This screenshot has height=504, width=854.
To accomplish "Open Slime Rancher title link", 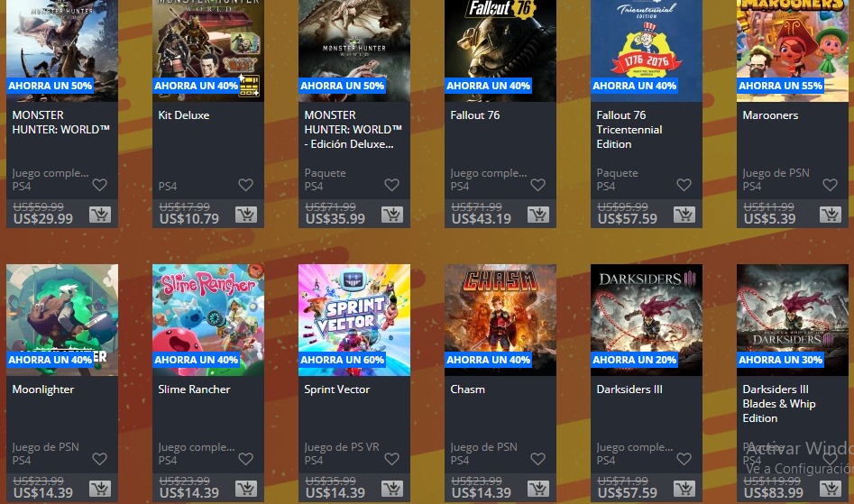I will pos(195,389).
